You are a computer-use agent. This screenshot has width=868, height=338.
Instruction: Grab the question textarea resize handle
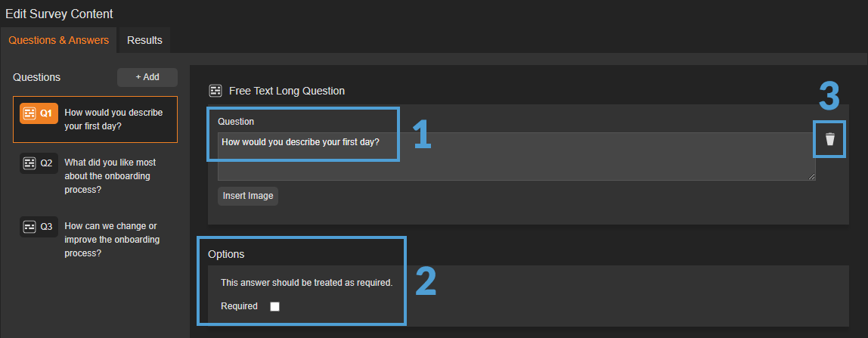click(x=811, y=176)
